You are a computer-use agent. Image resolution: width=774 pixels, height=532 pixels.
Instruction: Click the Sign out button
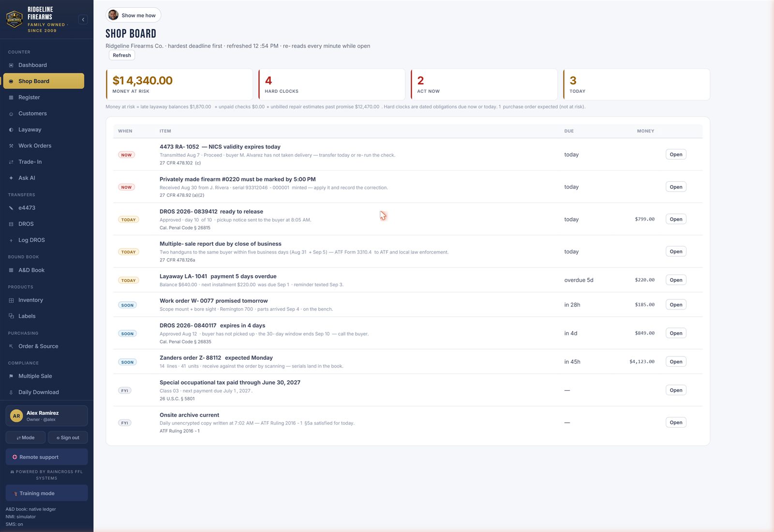68,438
